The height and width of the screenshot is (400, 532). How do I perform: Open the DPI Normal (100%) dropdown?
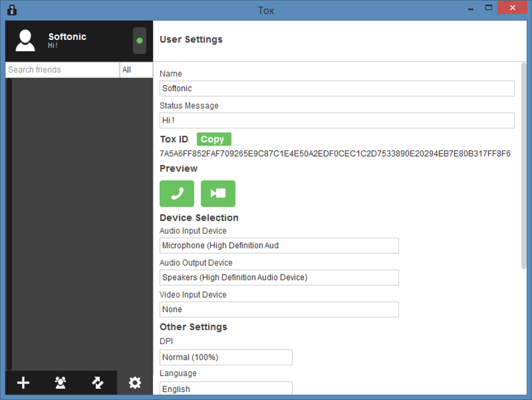226,357
